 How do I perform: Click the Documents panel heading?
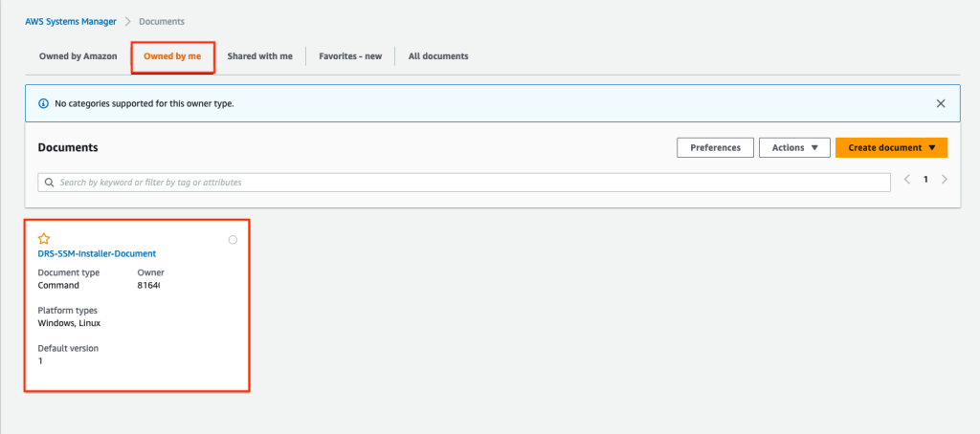point(68,148)
